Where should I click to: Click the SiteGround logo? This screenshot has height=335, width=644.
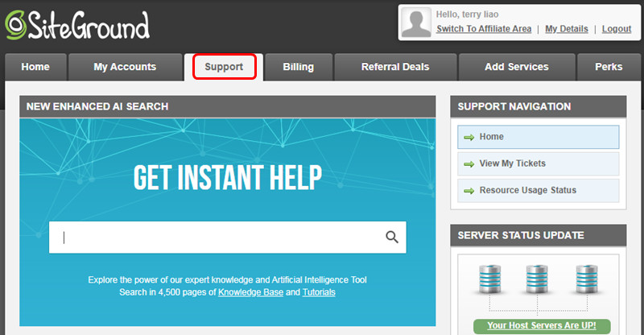77,26
